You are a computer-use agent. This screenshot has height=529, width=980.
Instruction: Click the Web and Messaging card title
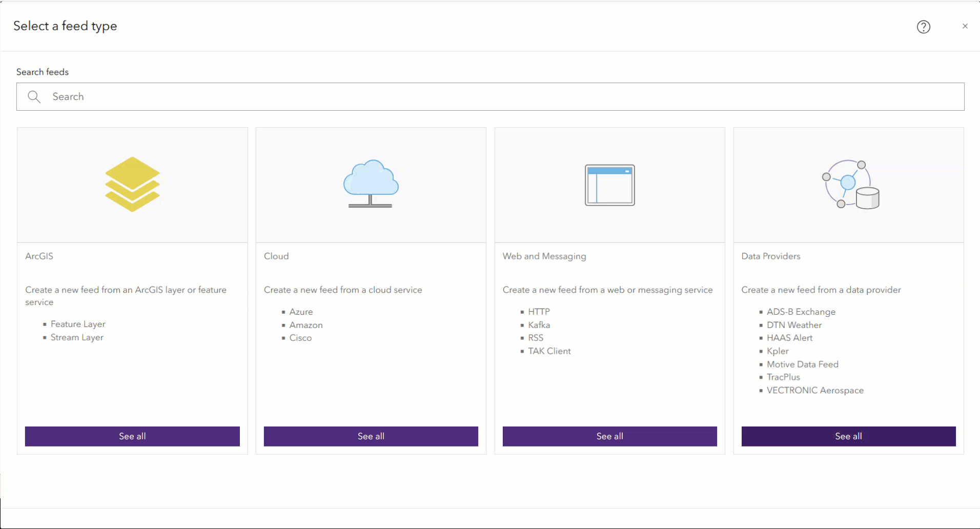point(544,256)
